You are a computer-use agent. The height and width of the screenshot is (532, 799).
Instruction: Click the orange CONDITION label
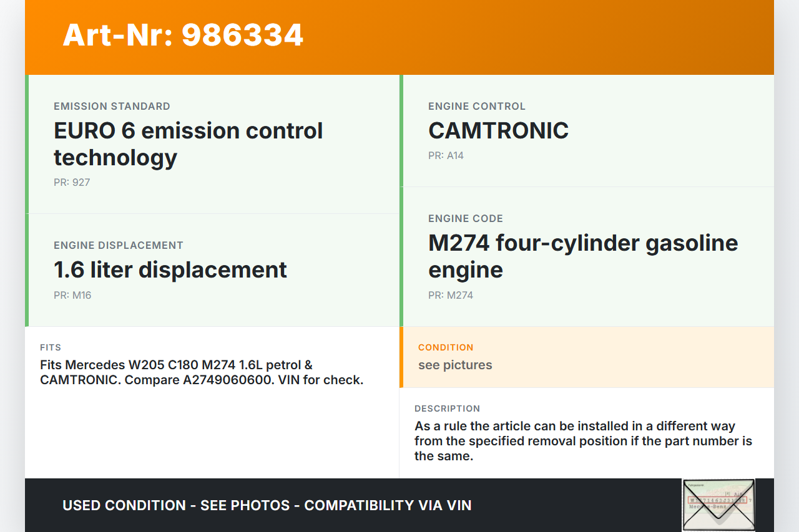[446, 347]
